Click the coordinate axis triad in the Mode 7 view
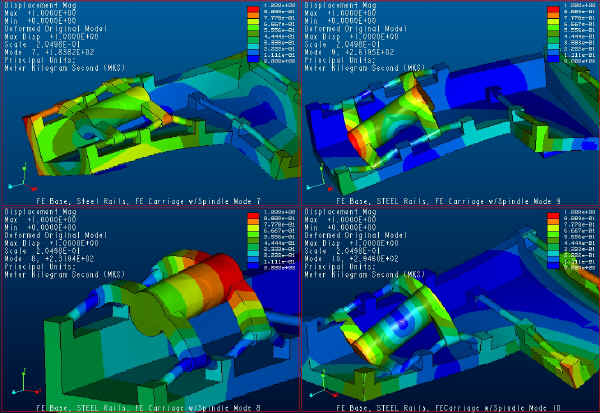 23,178
